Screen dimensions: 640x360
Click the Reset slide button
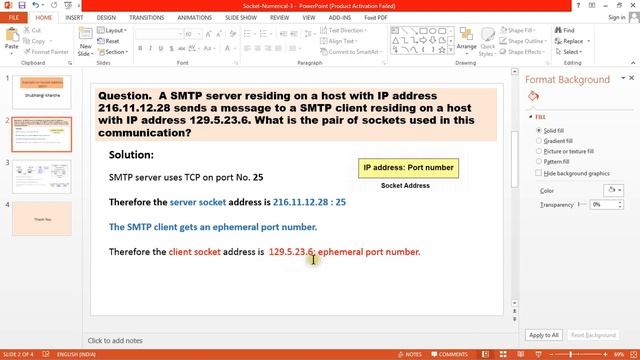click(108, 41)
